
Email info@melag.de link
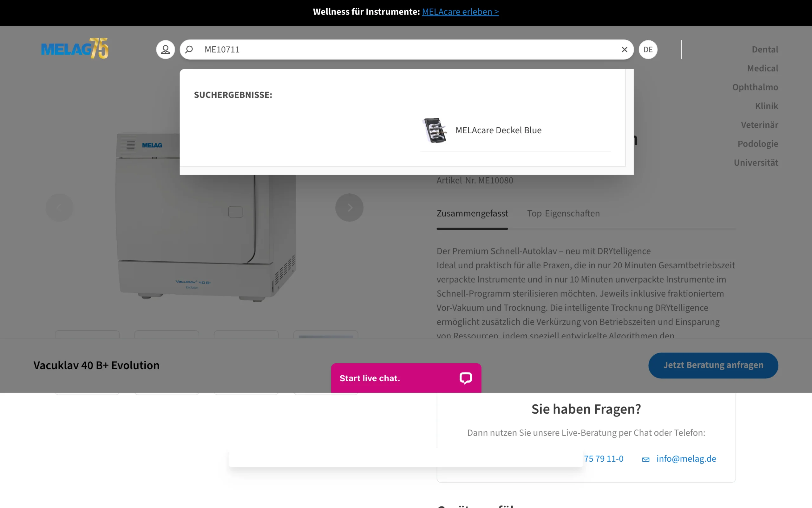(x=686, y=458)
